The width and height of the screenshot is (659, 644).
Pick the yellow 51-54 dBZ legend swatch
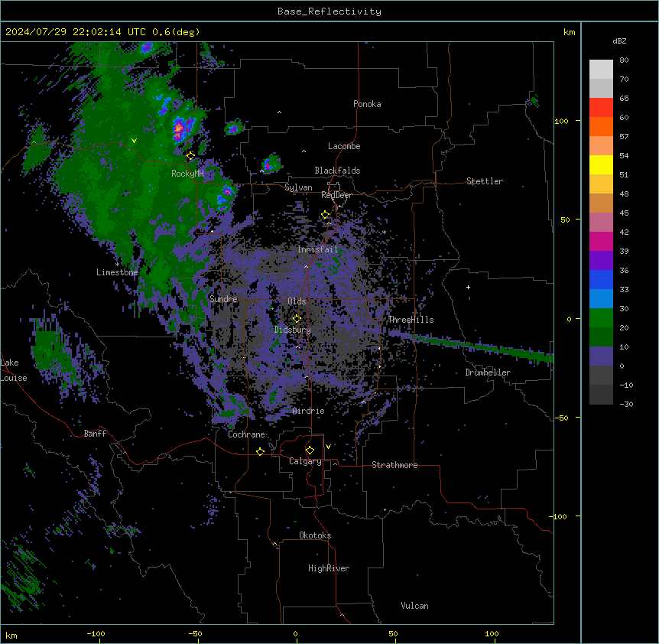click(601, 164)
